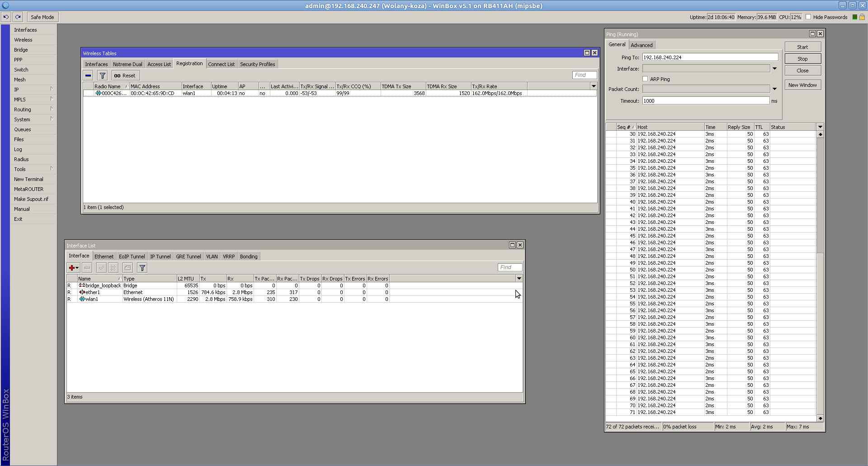Close the Interface List window
This screenshot has width=868, height=466.
tap(520, 245)
